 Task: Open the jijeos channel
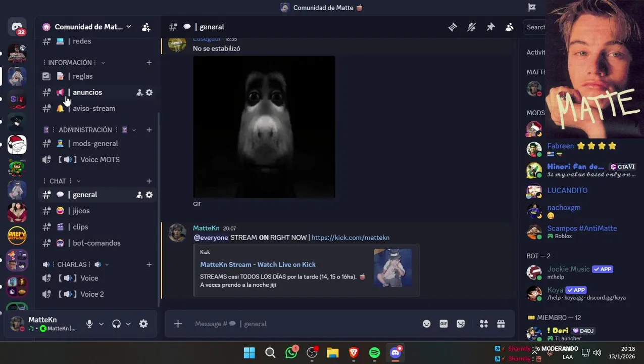(97, 211)
